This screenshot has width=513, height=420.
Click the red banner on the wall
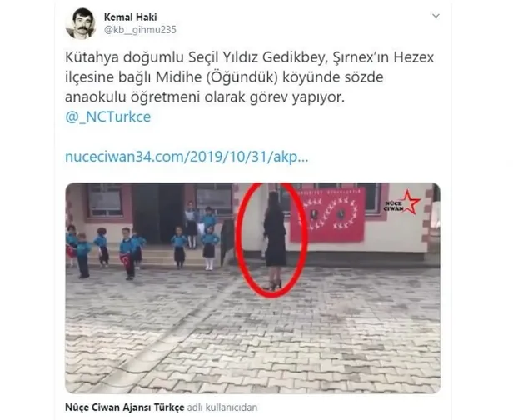click(327, 214)
